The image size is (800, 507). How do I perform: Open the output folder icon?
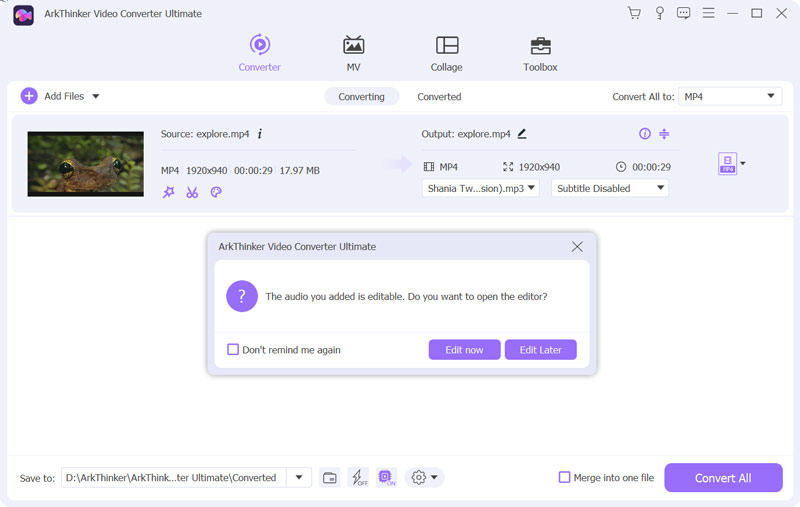tap(329, 478)
